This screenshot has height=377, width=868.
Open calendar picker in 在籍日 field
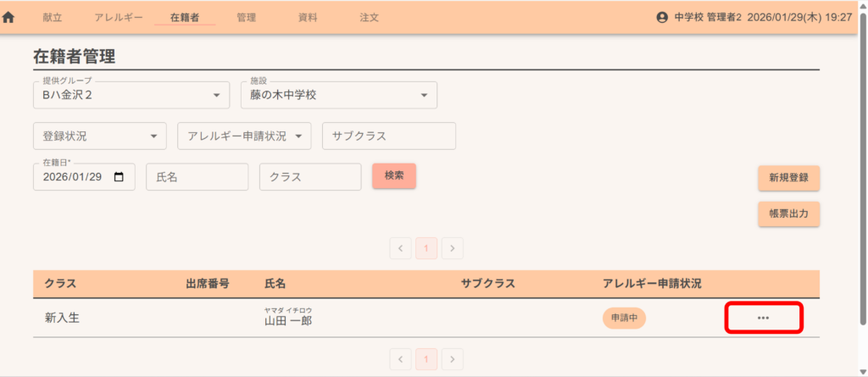point(119,177)
